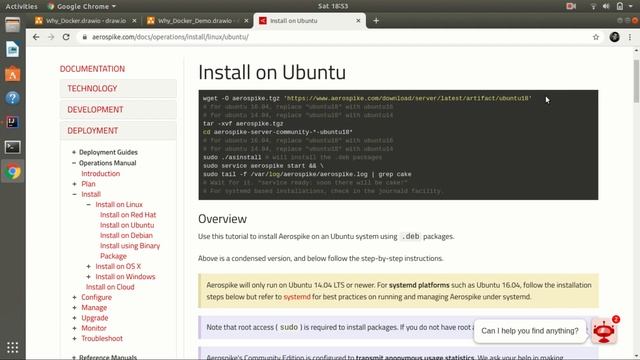Viewport: 640px width, 360px height.
Task: Expand the Configure section
Action: click(x=74, y=298)
